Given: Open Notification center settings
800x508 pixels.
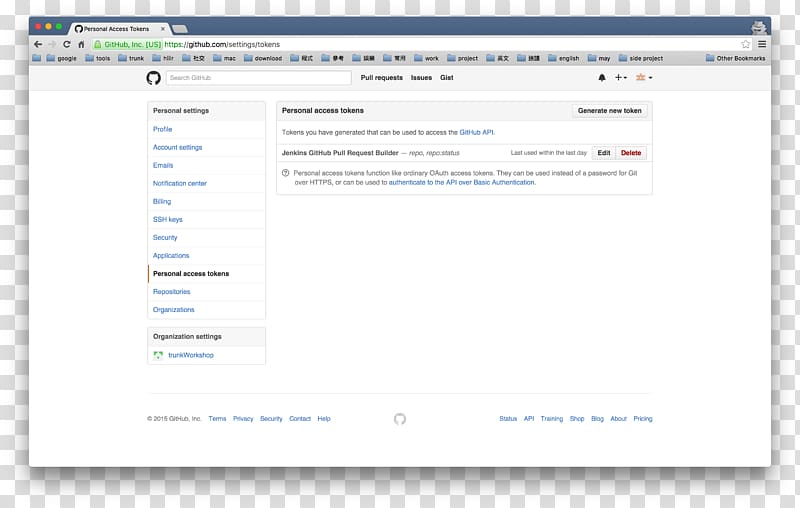Looking at the screenshot, I should [x=180, y=183].
